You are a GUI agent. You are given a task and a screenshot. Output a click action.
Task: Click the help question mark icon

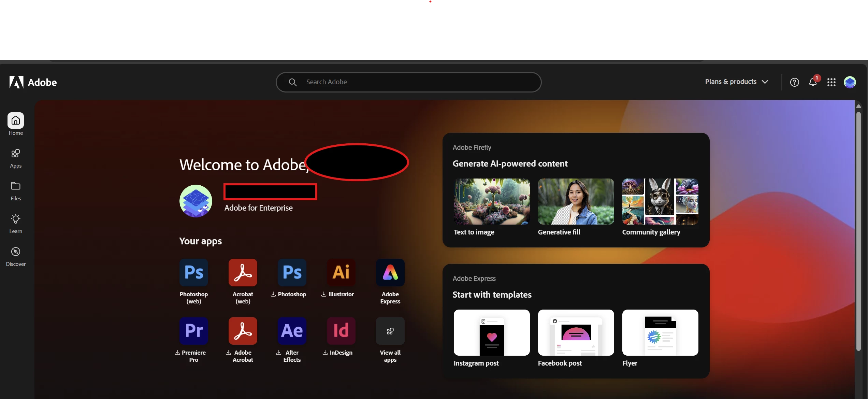point(794,82)
